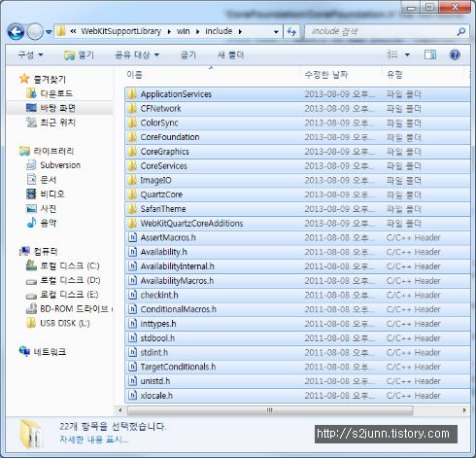
Task: Open the address bar history dropdown
Action: [x=276, y=32]
